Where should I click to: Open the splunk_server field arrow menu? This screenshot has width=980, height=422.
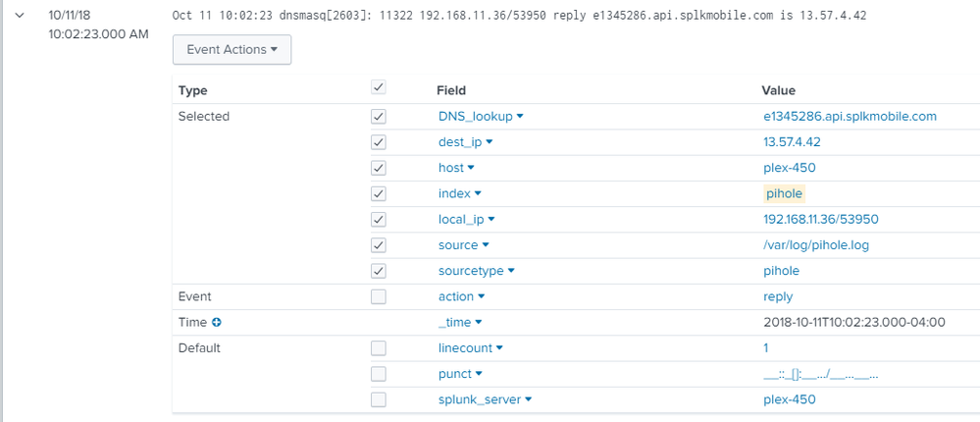(528, 399)
